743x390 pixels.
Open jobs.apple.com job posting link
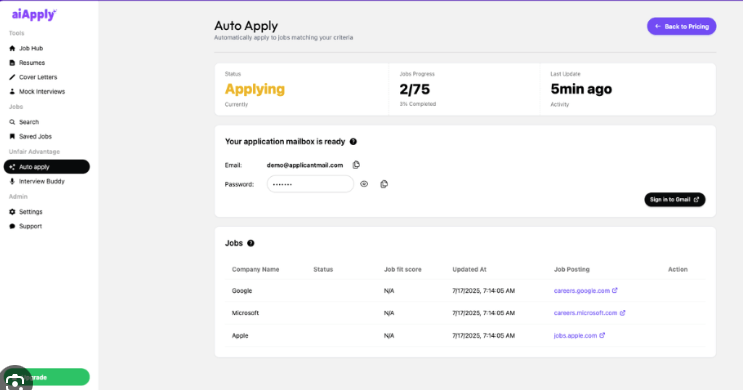[579, 336]
